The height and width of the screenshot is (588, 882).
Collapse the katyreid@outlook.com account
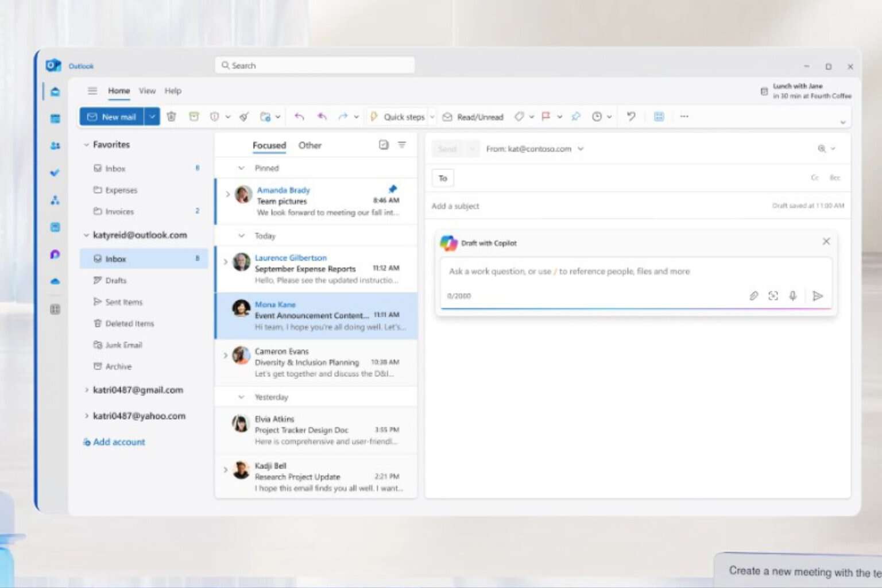click(x=86, y=235)
